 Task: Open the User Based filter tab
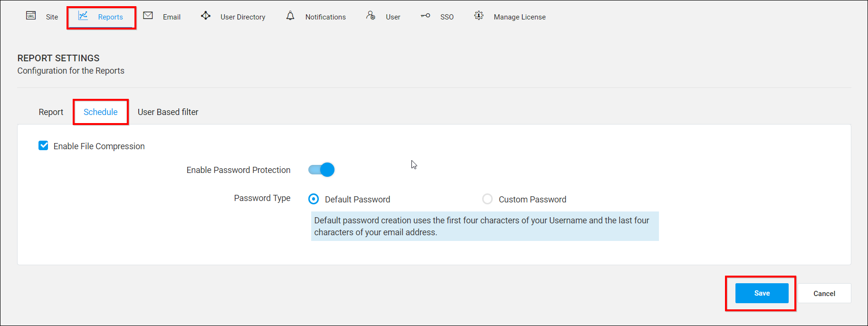coord(168,112)
